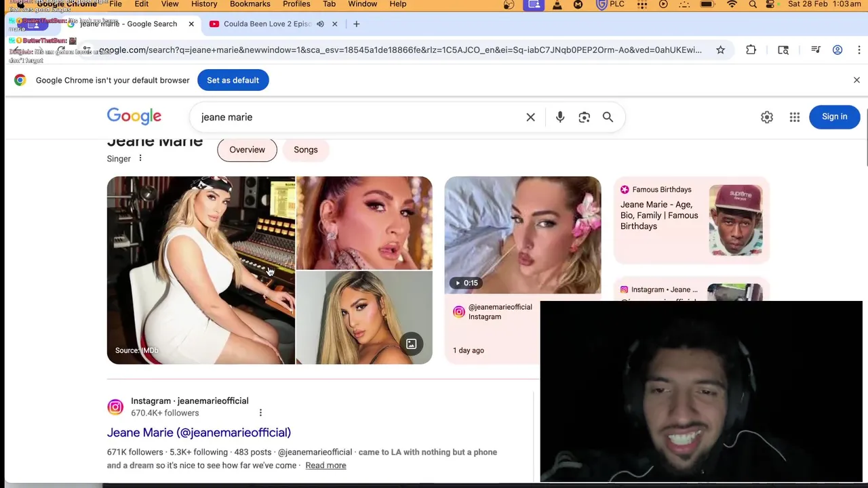
Task: Open the tab search icon in Chrome toolbar
Action: tap(783, 50)
